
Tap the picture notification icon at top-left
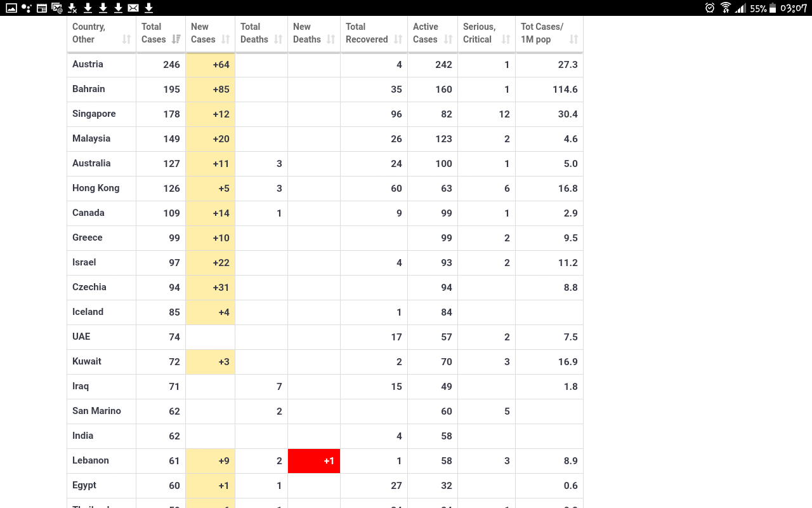click(x=11, y=8)
